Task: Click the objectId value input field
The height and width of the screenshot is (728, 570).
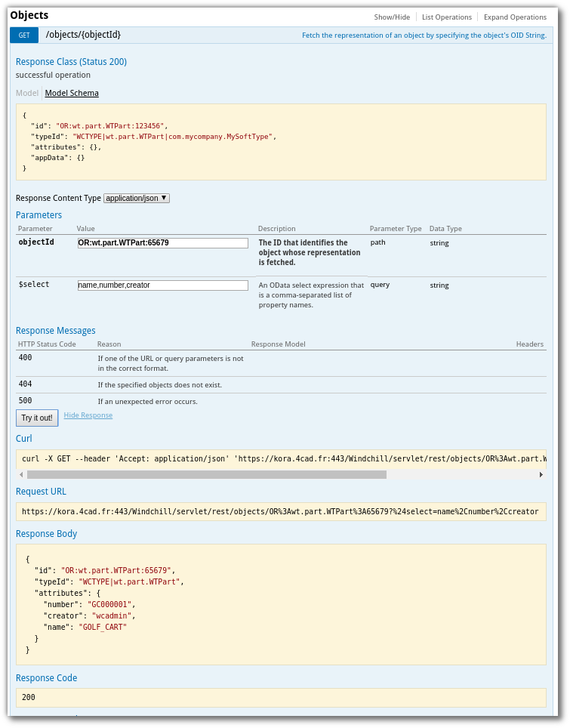Action: click(163, 243)
